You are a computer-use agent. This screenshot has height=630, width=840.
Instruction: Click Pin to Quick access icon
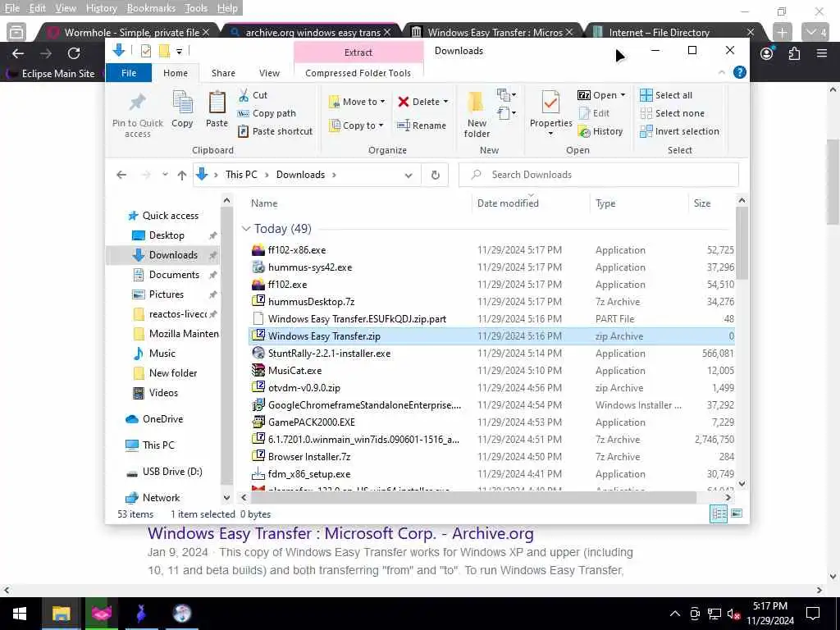point(137,103)
